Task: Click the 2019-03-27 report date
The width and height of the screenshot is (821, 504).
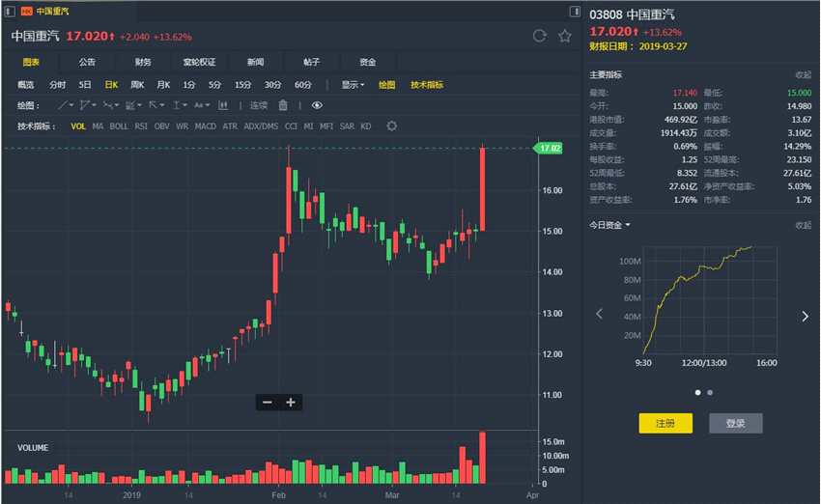Action: pos(663,46)
